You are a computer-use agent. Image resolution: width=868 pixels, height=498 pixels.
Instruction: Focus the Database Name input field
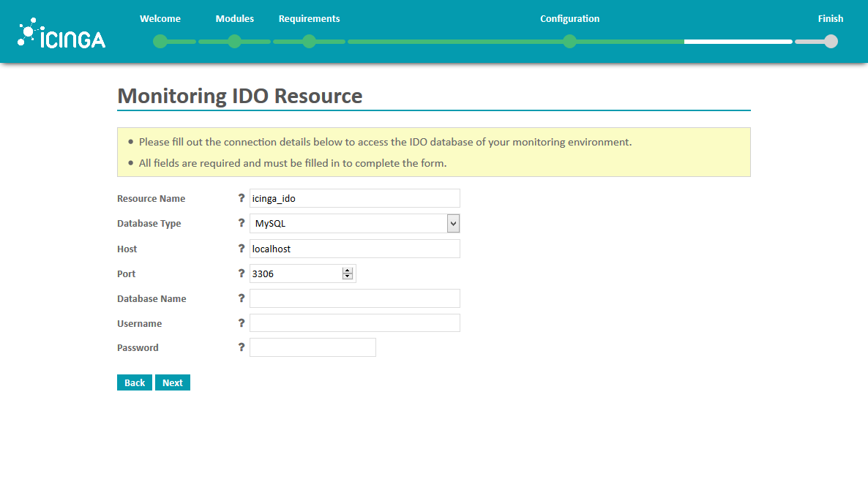[x=355, y=298]
